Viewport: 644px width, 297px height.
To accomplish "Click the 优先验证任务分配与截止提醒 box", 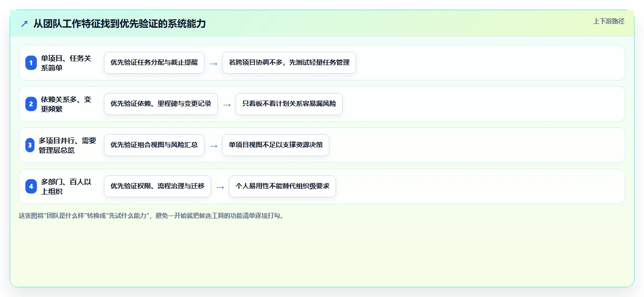I will point(154,63).
